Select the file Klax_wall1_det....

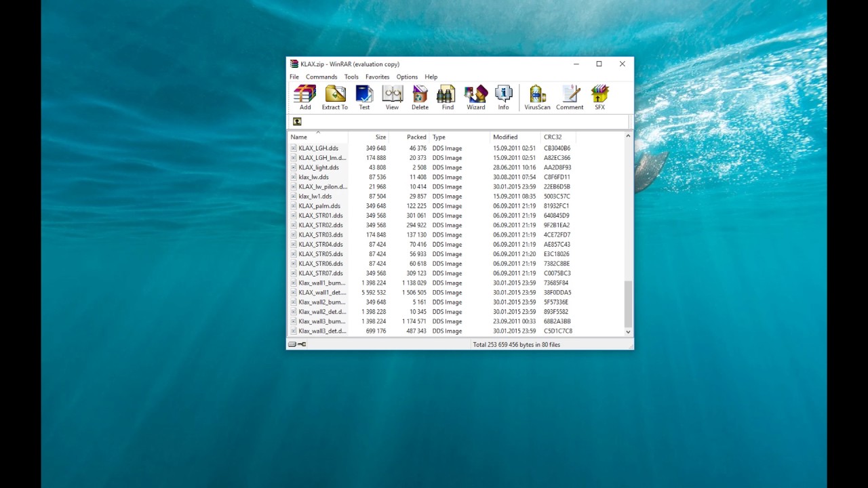322,293
